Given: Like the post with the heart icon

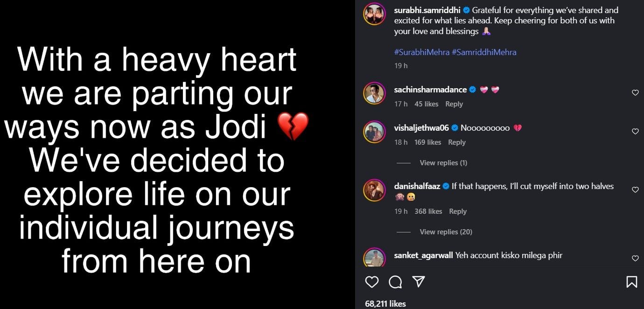Looking at the screenshot, I should coord(372,282).
